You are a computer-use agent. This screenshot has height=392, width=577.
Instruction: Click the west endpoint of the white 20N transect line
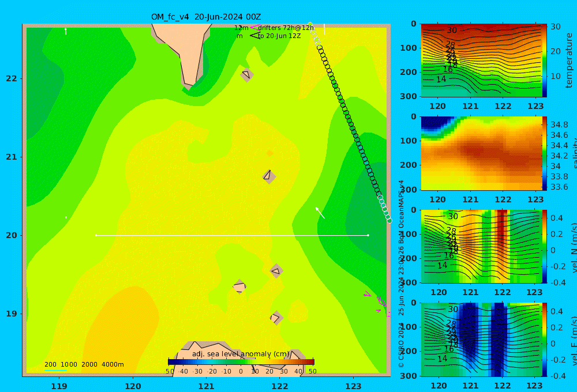(x=96, y=235)
